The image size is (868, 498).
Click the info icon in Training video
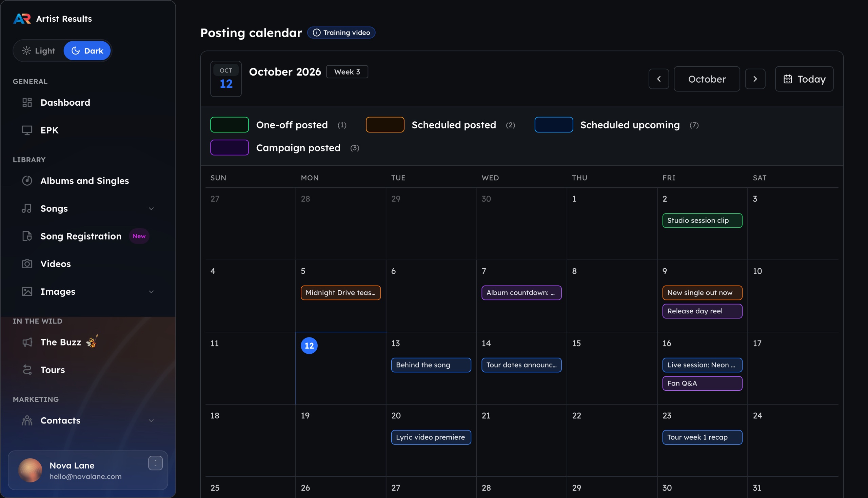tap(317, 33)
